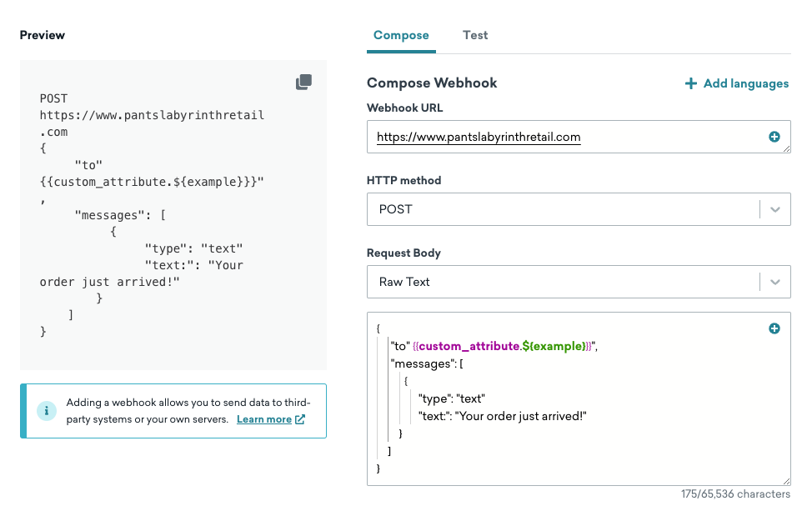Expand the Raw Text chevron arrow
The height and width of the screenshot is (511, 812).
pyautogui.click(x=775, y=282)
